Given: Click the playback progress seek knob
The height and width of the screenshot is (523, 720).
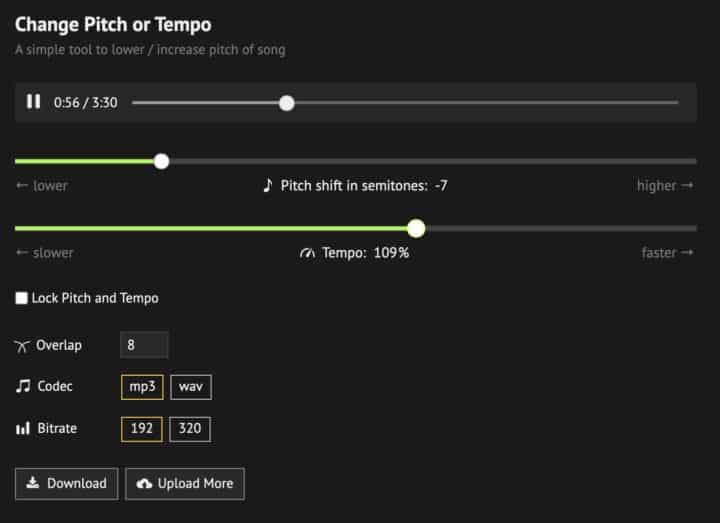Looking at the screenshot, I should pos(287,102).
